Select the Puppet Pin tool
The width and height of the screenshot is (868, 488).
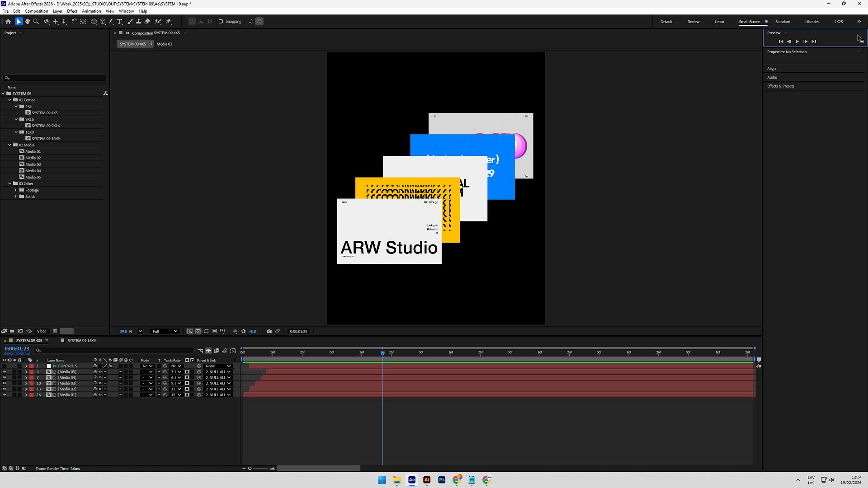[x=169, y=21]
